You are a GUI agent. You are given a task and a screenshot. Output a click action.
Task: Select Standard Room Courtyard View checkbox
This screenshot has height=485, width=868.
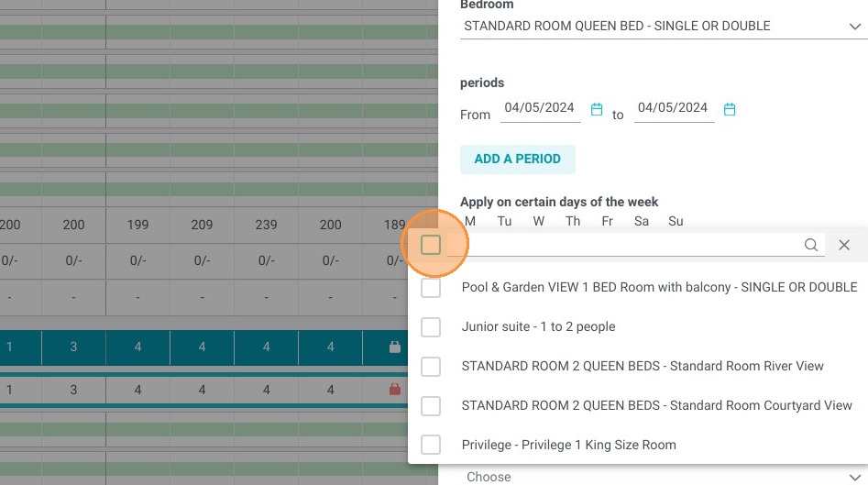(x=431, y=406)
